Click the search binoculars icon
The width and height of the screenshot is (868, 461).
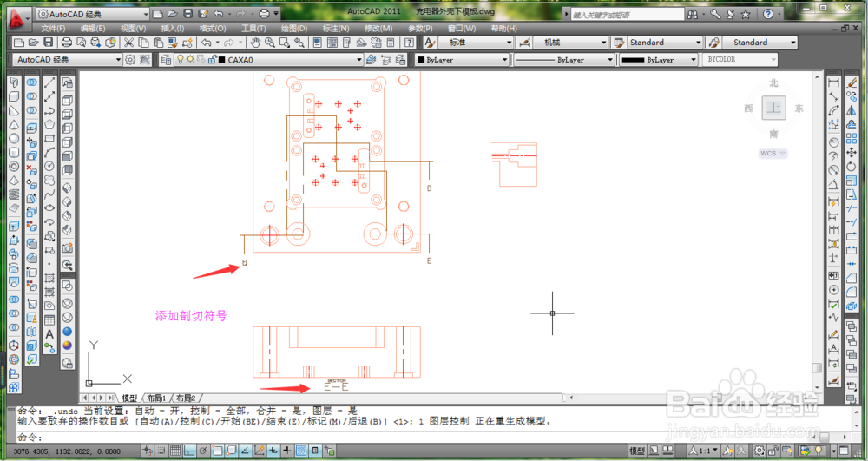pyautogui.click(x=693, y=15)
